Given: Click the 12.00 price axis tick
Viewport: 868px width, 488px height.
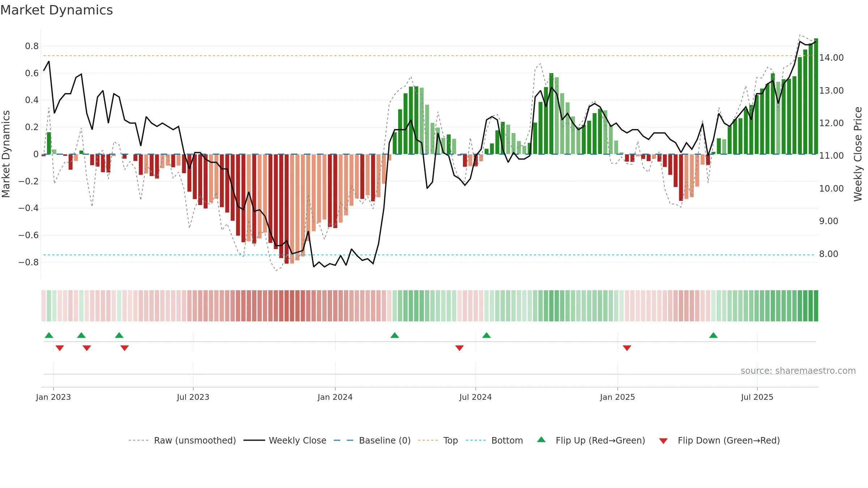Looking at the screenshot, I should [x=831, y=123].
